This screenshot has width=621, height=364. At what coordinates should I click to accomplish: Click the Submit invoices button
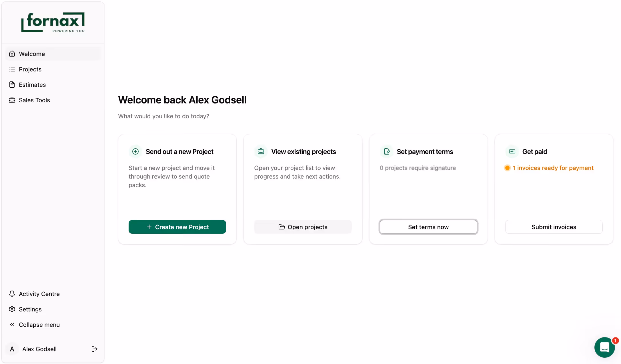[x=554, y=227]
